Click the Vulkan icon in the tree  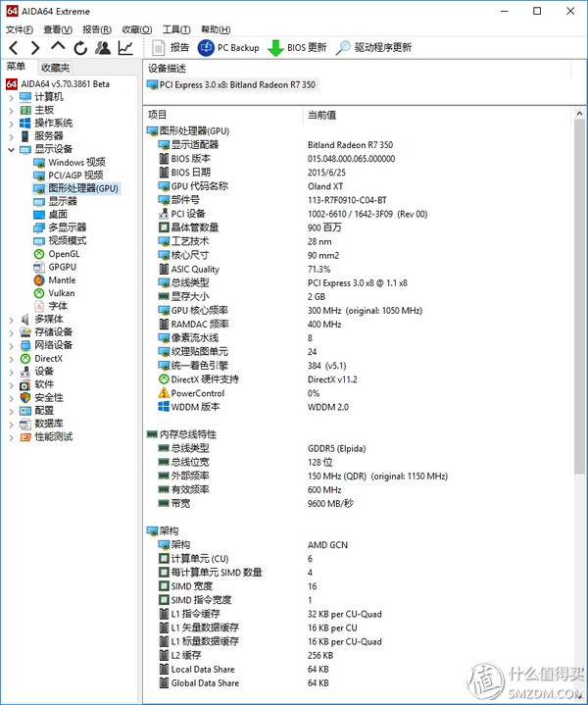click(x=39, y=293)
